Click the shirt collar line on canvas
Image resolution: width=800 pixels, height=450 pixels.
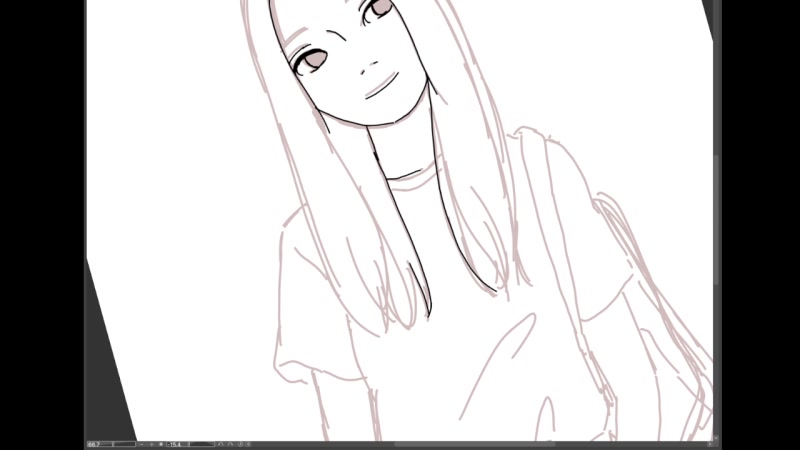coord(410,180)
